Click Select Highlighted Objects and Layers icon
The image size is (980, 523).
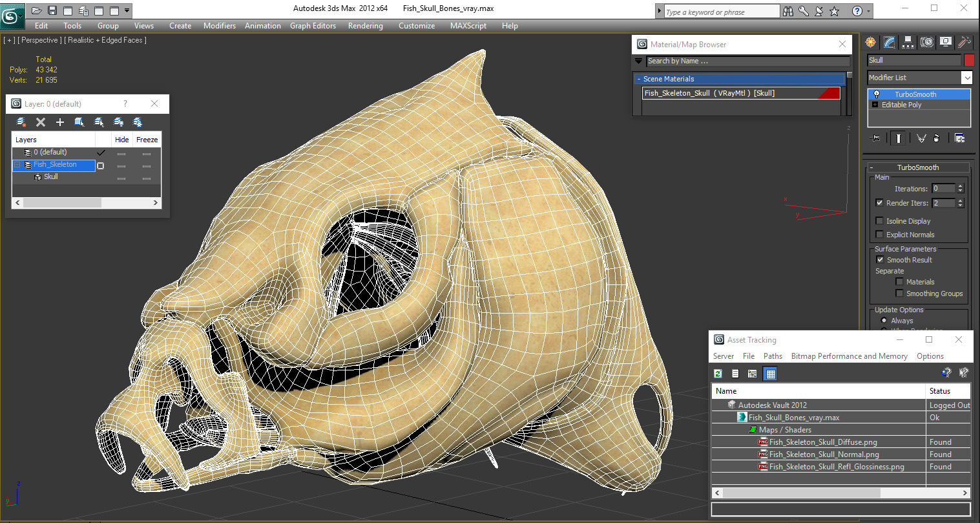pos(79,122)
